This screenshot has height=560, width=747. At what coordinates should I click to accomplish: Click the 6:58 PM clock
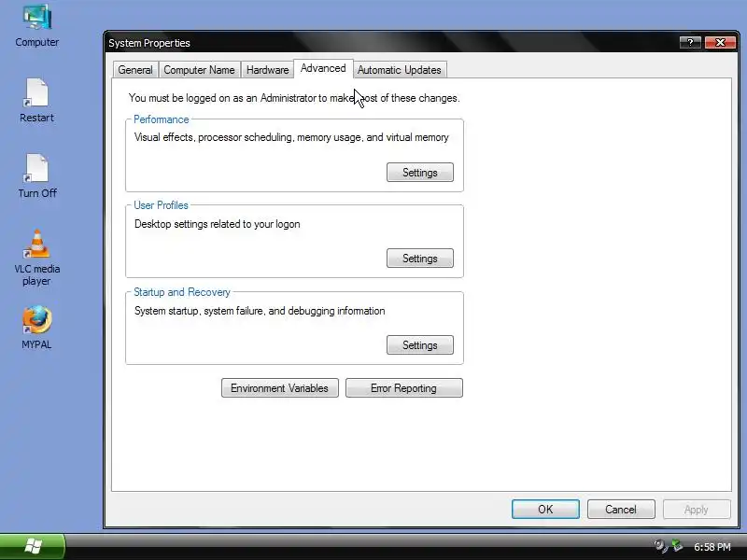click(x=712, y=547)
